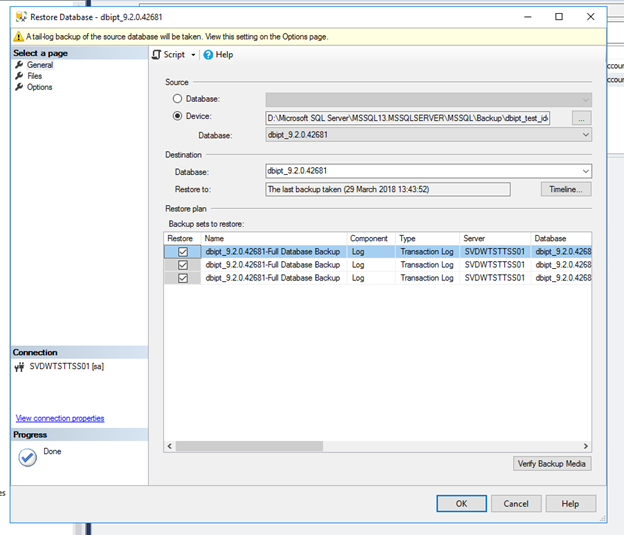Click the wrench icon beside Options
624x535 pixels.
click(19, 87)
